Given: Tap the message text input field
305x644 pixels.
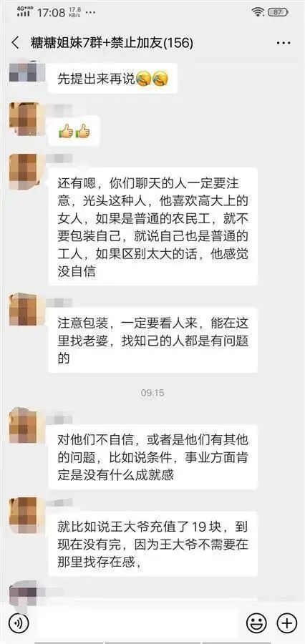Looking at the screenshot, I should [135, 623].
